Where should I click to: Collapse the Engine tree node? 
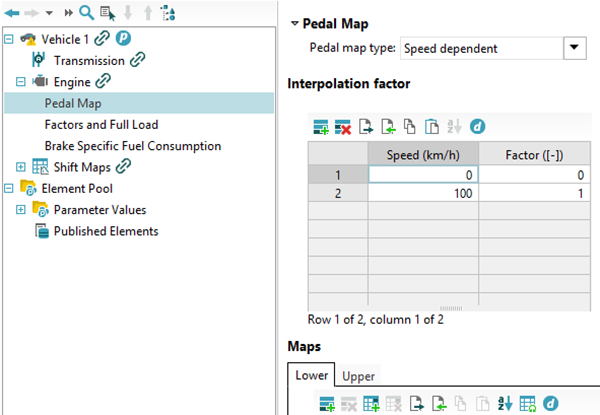tap(21, 81)
